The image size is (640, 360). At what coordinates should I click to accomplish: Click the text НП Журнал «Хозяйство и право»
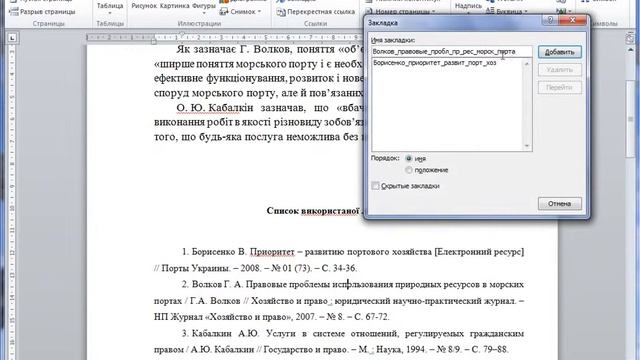click(223, 317)
